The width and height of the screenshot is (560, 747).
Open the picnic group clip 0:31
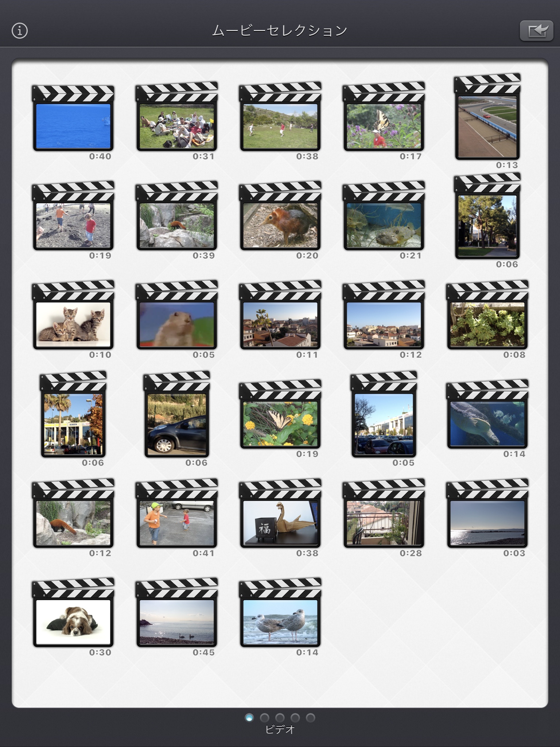point(177,117)
